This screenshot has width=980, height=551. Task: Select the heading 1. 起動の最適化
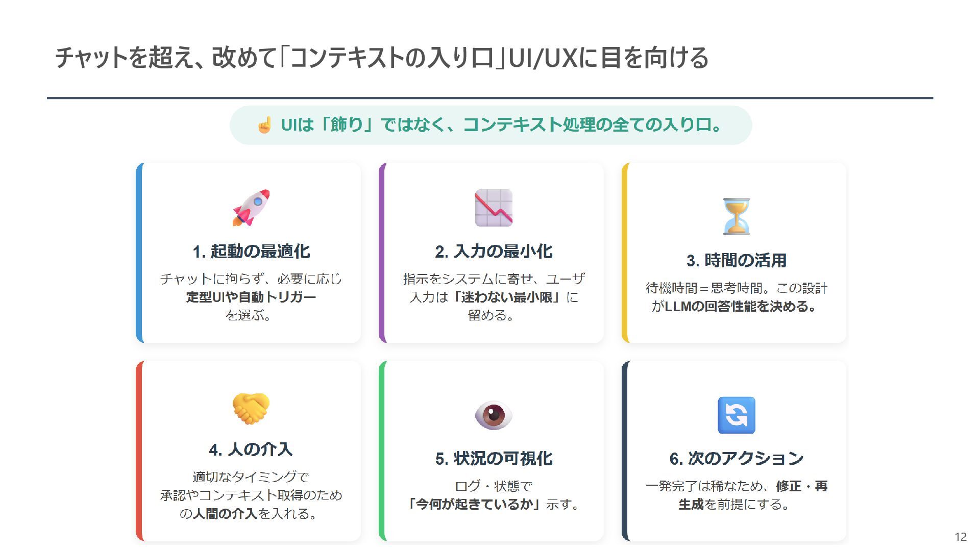point(251,252)
